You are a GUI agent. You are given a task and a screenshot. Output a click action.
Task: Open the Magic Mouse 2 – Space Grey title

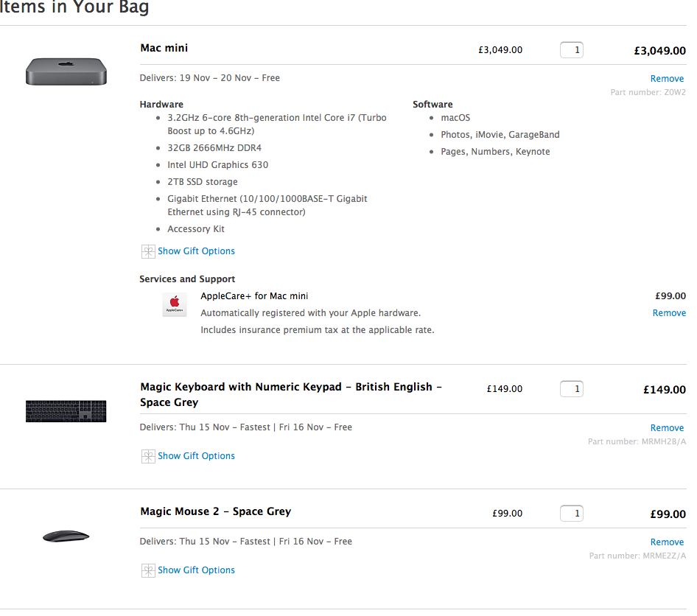coord(215,511)
